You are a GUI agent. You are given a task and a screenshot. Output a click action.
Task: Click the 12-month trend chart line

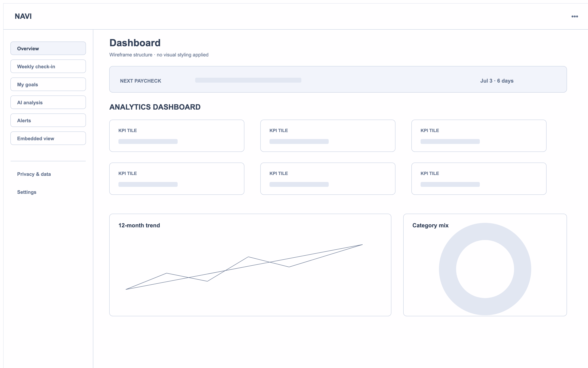pyautogui.click(x=244, y=267)
